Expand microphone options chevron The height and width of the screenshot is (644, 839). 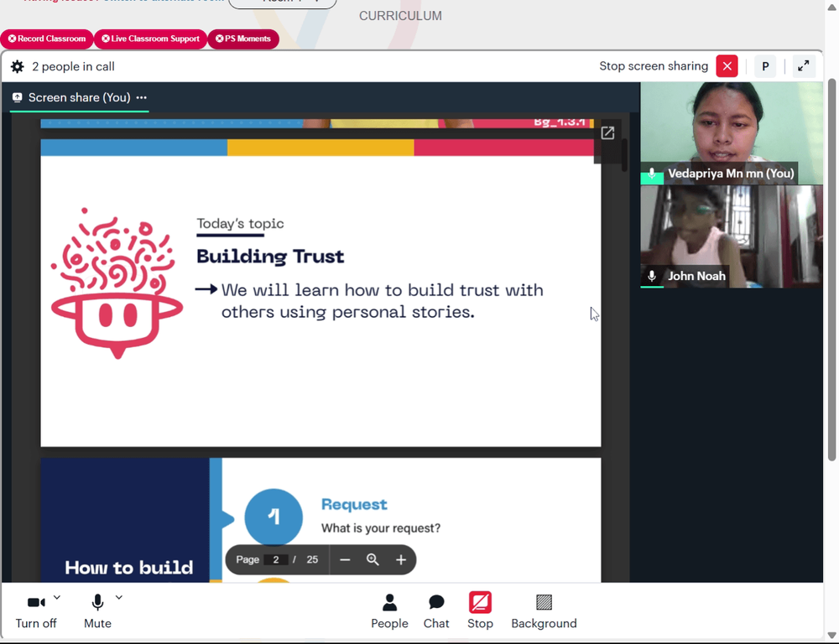coord(119,598)
